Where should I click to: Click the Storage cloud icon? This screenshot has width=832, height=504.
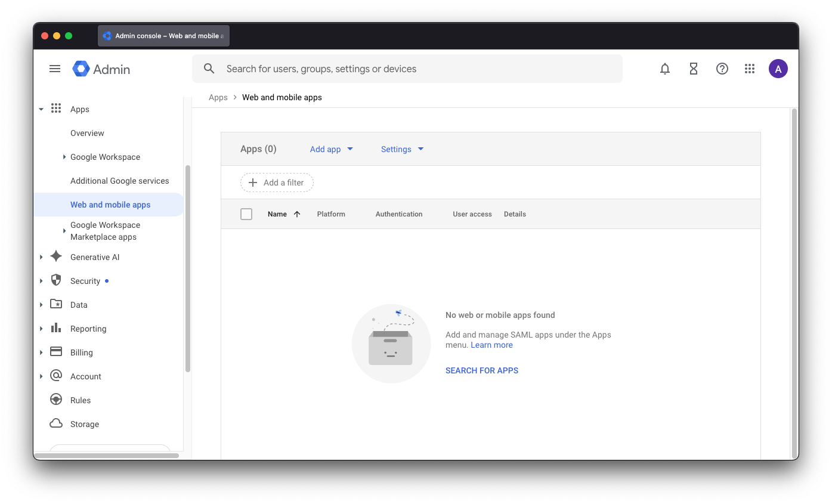pos(55,423)
